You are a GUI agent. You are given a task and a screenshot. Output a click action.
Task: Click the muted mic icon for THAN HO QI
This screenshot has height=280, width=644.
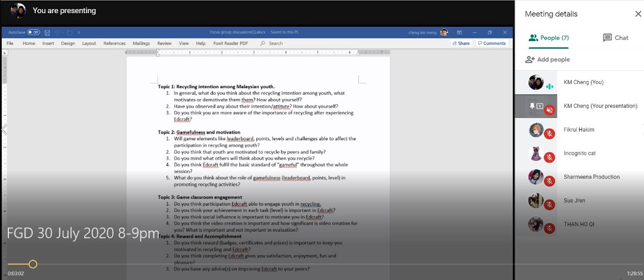(549, 228)
